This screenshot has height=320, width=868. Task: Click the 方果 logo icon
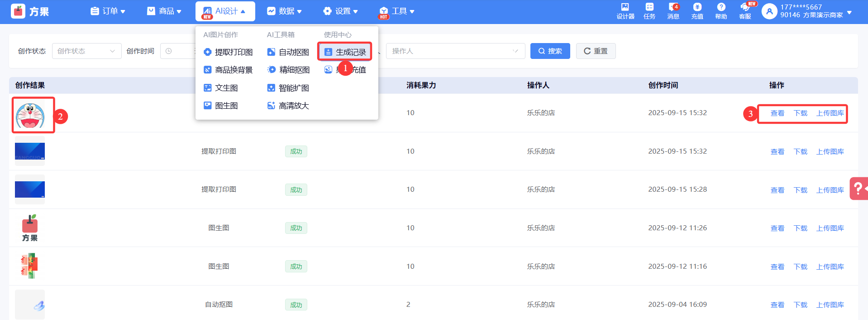18,11
